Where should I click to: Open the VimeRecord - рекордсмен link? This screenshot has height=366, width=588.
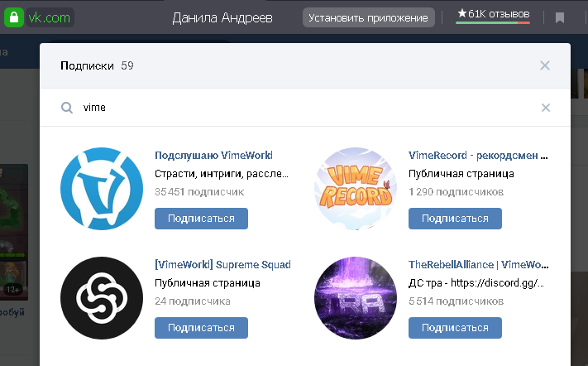478,156
